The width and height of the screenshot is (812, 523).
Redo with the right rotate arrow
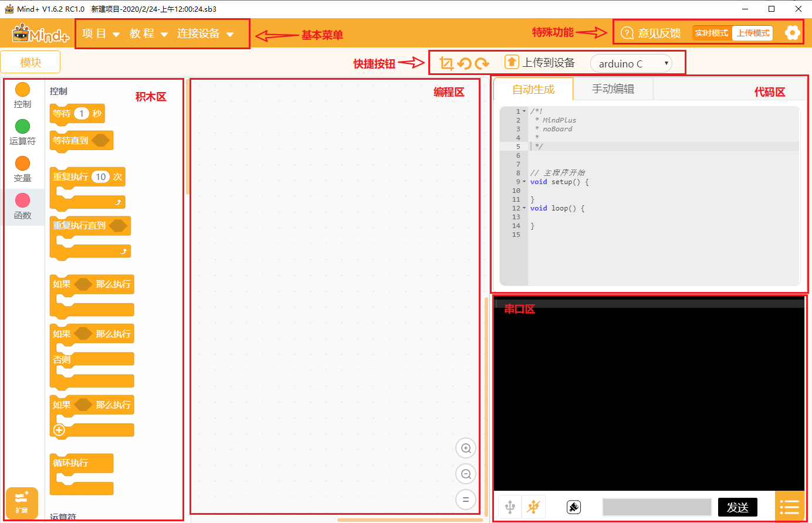(482, 63)
